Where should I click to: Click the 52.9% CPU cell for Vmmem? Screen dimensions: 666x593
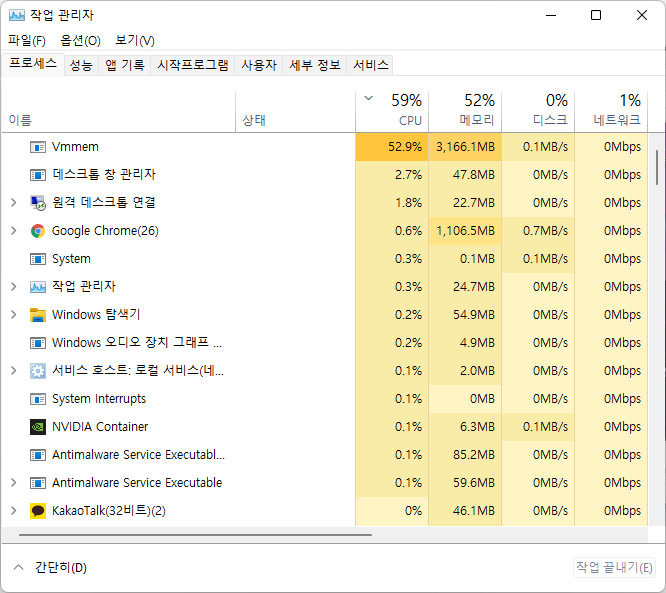(392, 147)
